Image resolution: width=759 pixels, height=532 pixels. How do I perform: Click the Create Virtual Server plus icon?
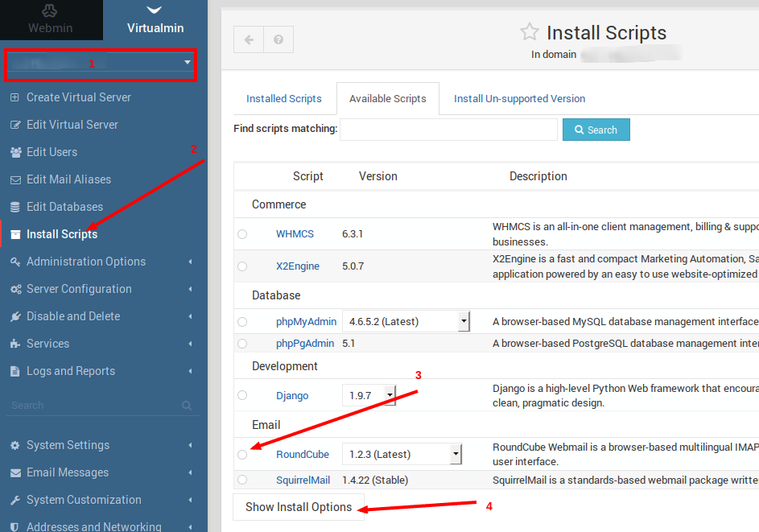(x=15, y=97)
